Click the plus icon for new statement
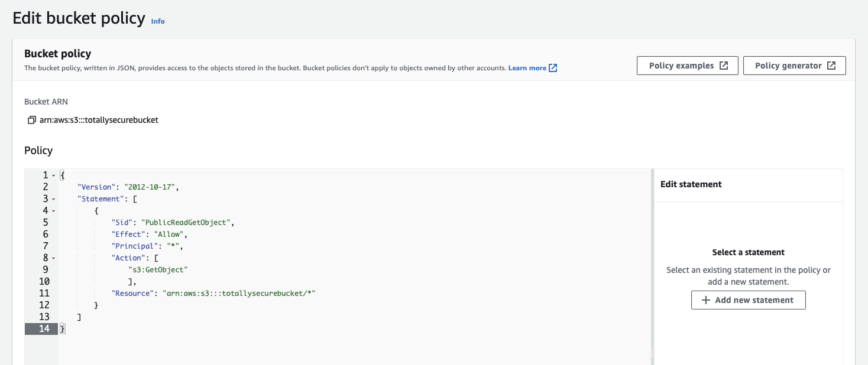The width and height of the screenshot is (868, 365). (705, 300)
